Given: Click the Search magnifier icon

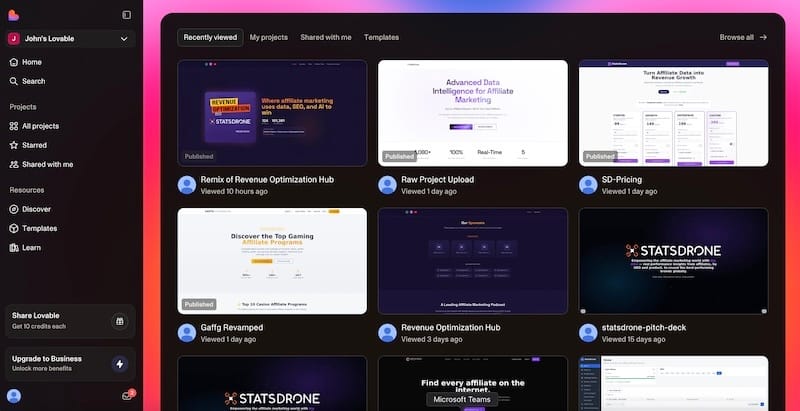Looking at the screenshot, I should click(x=14, y=81).
